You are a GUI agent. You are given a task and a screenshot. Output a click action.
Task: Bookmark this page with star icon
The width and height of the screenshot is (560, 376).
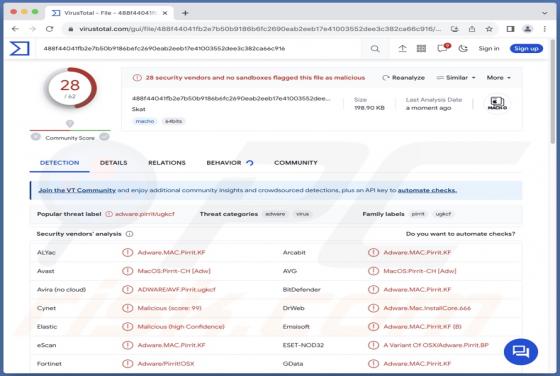489,29
